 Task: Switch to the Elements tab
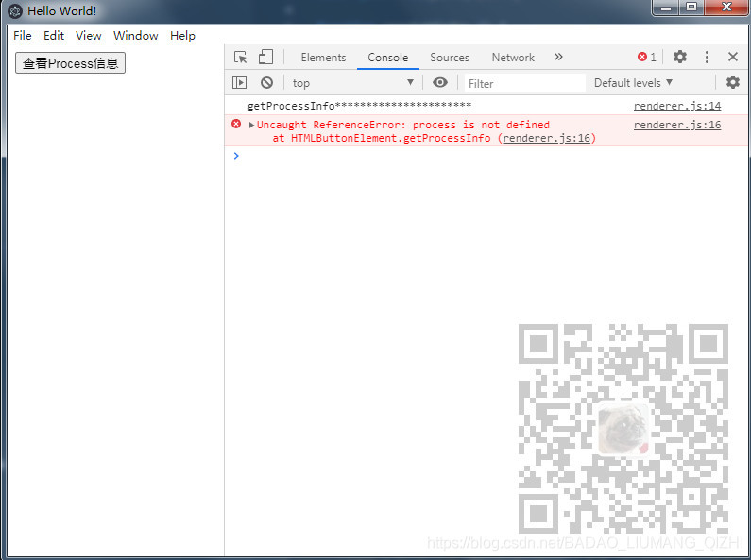[323, 58]
